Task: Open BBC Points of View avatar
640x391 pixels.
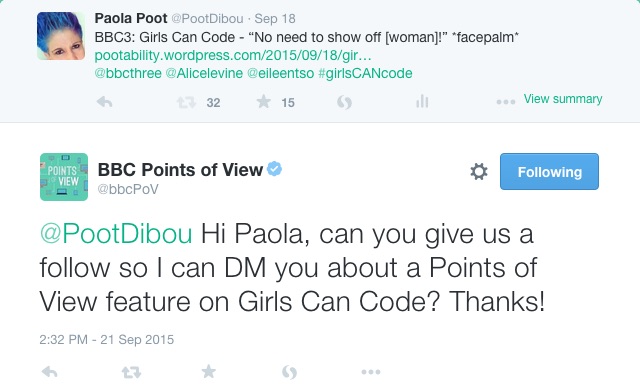Action: click(64, 177)
